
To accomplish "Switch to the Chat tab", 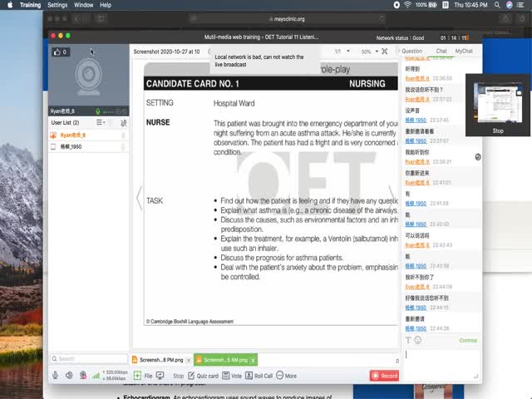I will click(x=441, y=51).
